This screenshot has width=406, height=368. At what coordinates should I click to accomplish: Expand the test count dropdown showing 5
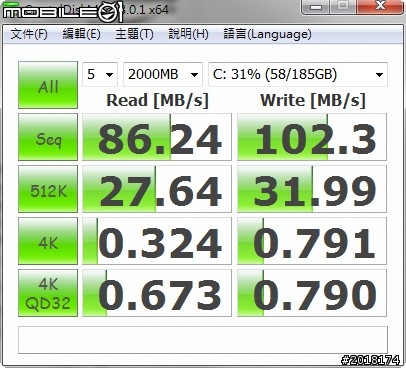tap(100, 74)
